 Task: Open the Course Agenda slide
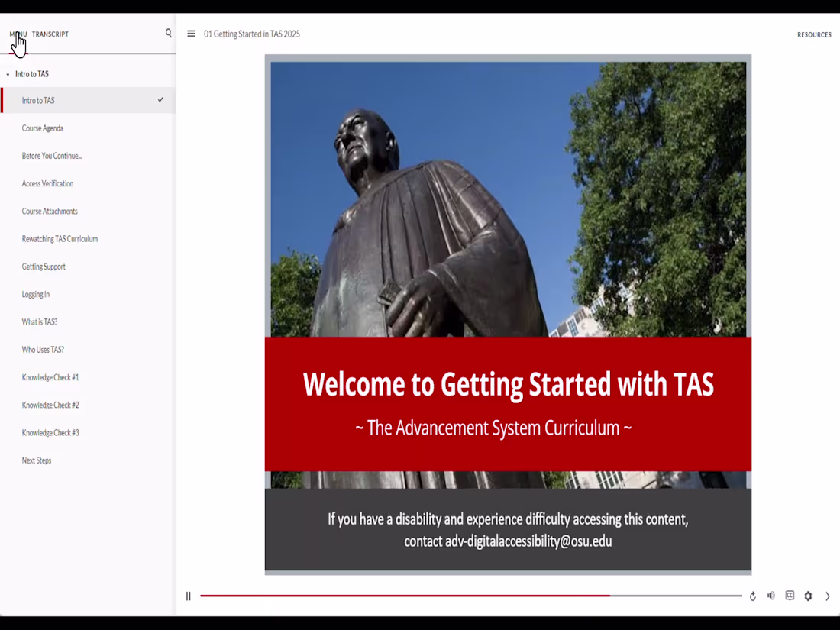point(43,128)
